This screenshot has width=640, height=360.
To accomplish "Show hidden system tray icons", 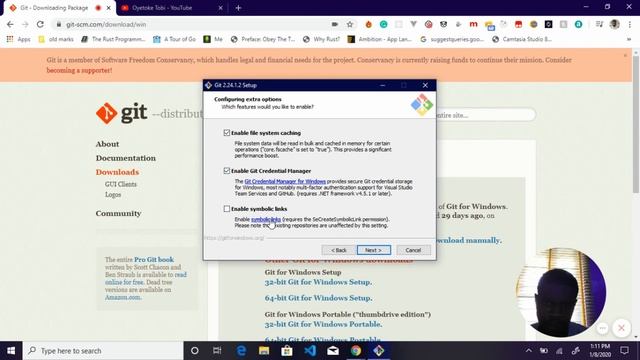I will point(529,351).
